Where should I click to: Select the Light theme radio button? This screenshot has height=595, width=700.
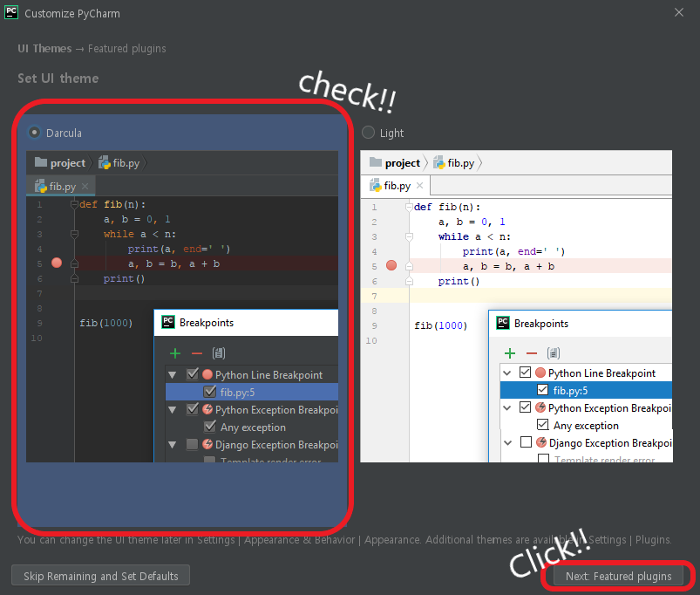tap(368, 133)
